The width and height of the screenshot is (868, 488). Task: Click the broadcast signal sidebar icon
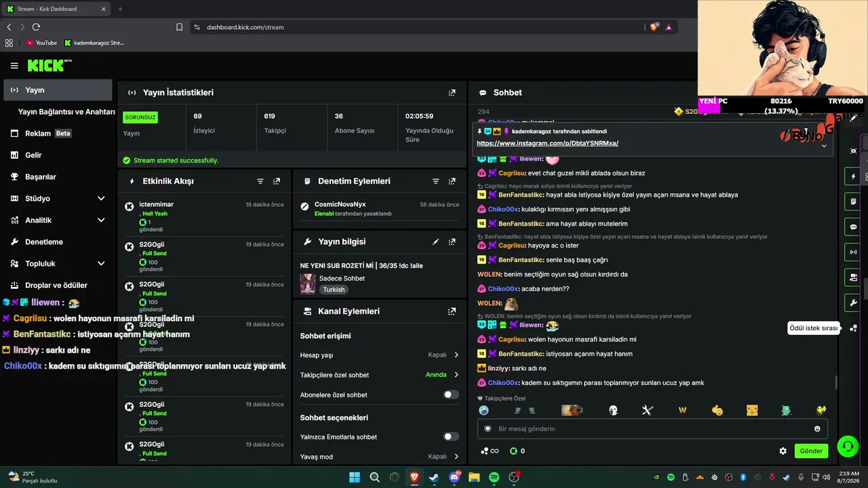(x=854, y=252)
